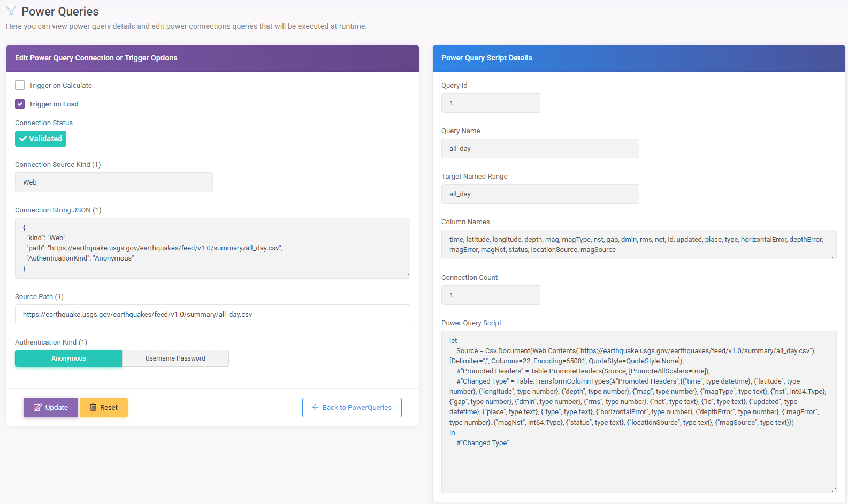Click the edit icon on Update button
848x504 pixels.
[37, 408]
